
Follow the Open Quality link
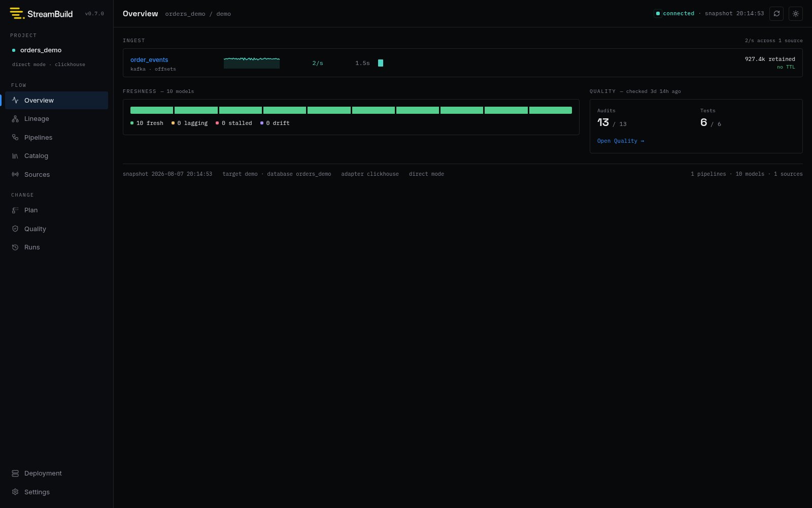(621, 141)
